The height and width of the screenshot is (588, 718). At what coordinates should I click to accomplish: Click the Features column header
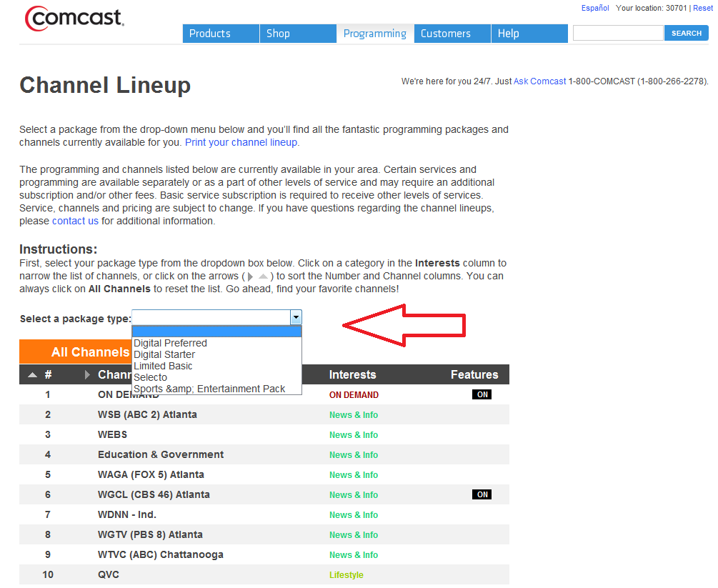[x=474, y=374]
